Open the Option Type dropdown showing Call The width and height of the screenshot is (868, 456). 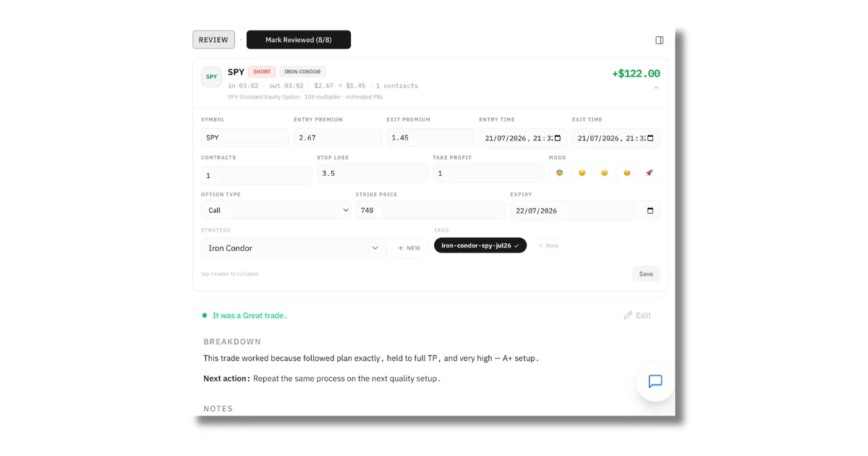point(276,211)
